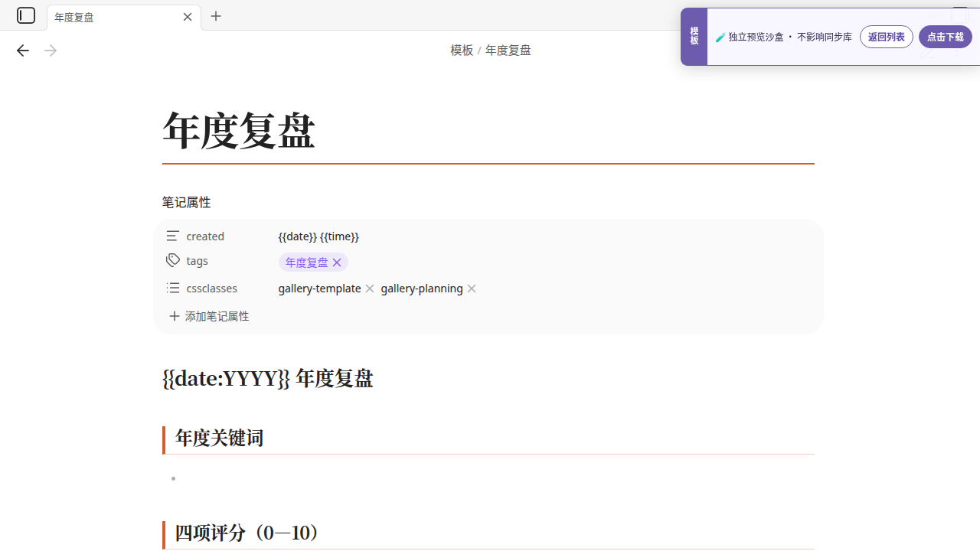This screenshot has height=551, width=980.
Task: Click 添加笔记属性 to add property
Action: [x=209, y=316]
